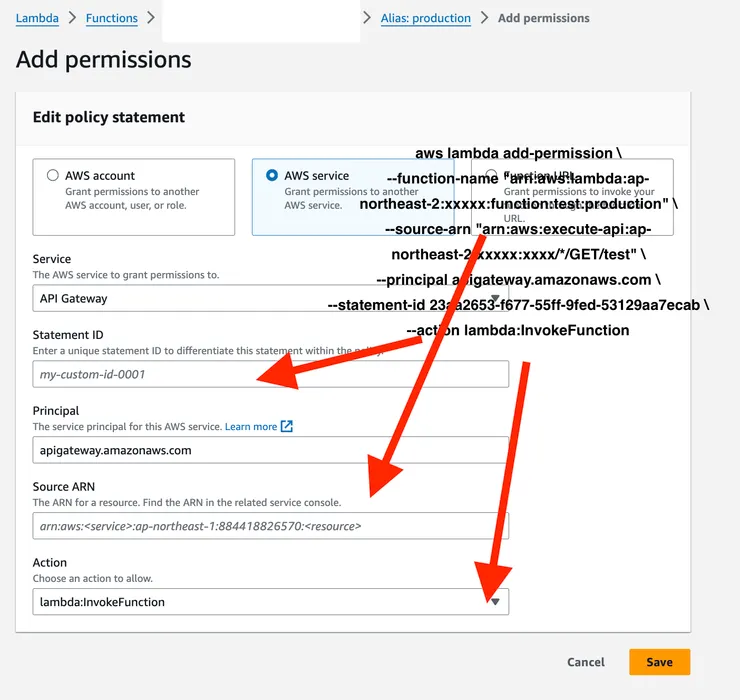740x700 pixels.
Task: Click the chevron before Add permissions breadcrumb
Action: pos(485,18)
